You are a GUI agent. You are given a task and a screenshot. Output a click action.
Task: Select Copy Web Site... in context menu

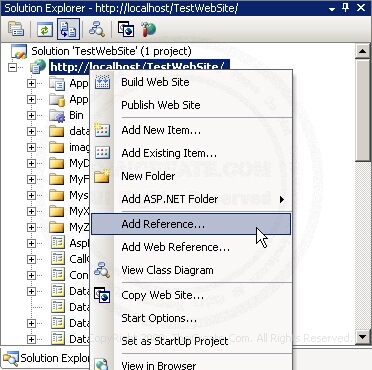coord(191,295)
